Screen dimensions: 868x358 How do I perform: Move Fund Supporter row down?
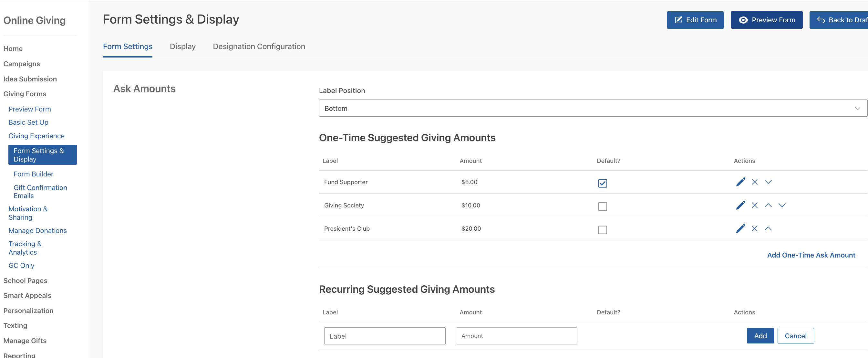768,182
